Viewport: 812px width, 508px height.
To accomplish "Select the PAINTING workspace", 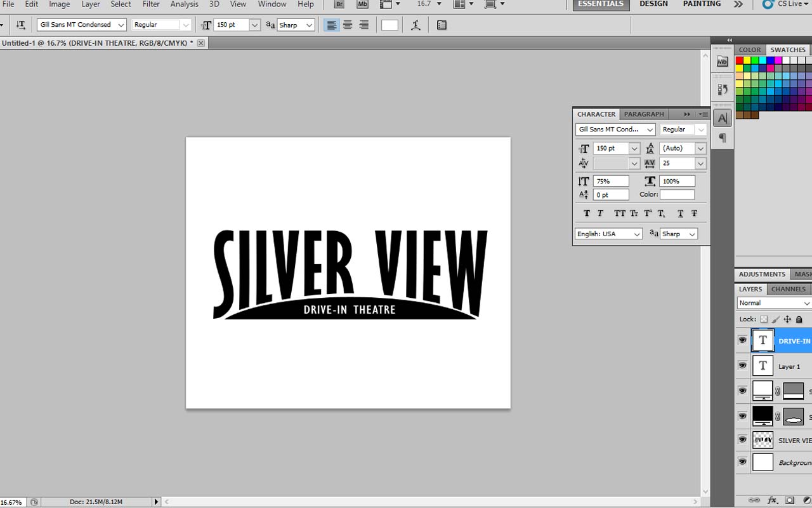I will [702, 4].
